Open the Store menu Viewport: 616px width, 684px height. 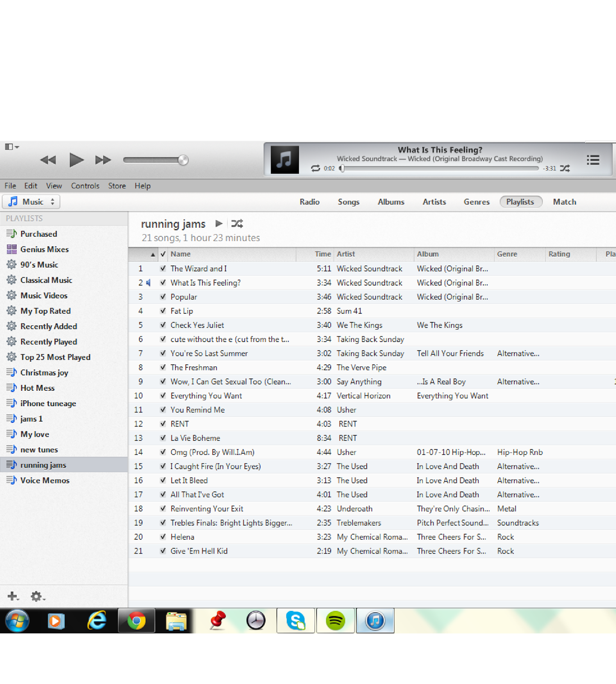(x=117, y=186)
